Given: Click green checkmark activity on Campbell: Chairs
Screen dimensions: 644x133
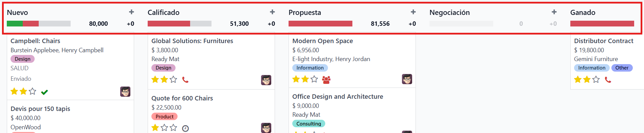Looking at the screenshot, I should point(44,92).
